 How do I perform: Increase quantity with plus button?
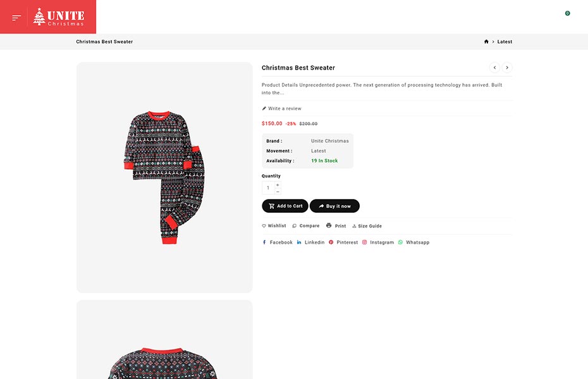278,185
